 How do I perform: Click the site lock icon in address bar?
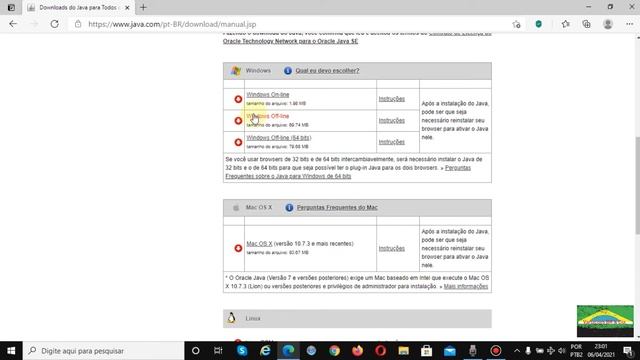click(78, 24)
